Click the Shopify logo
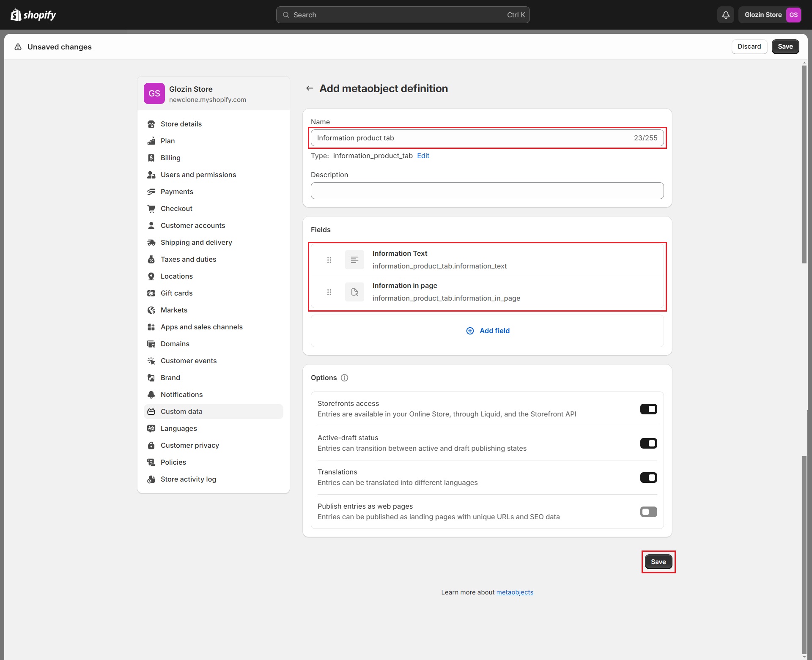The height and width of the screenshot is (660, 812). (33, 15)
